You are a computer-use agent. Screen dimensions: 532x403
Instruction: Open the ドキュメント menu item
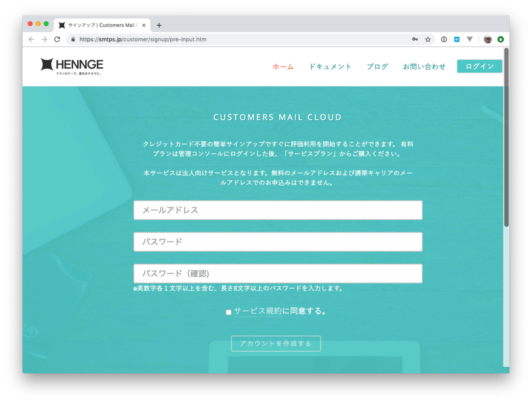point(330,66)
